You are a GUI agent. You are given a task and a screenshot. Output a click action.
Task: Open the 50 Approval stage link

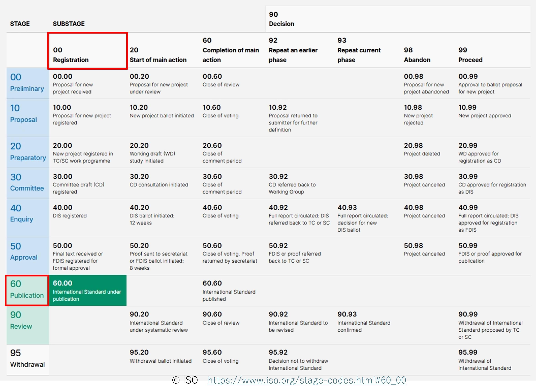24,252
